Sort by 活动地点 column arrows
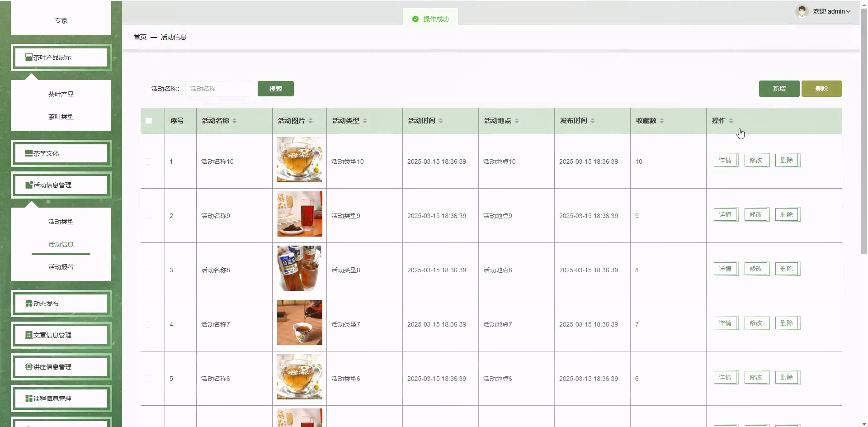The width and height of the screenshot is (868, 427). click(x=517, y=121)
